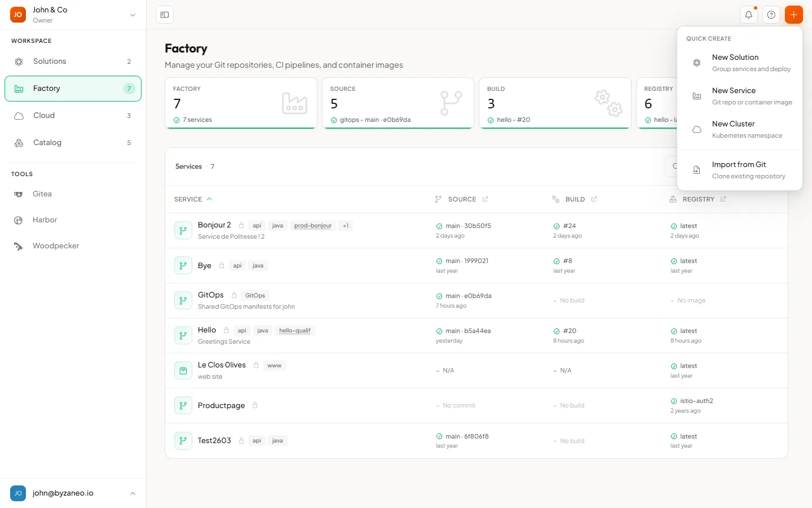812x508 pixels.
Task: Open external link next to REGISTRY column
Action: point(723,199)
